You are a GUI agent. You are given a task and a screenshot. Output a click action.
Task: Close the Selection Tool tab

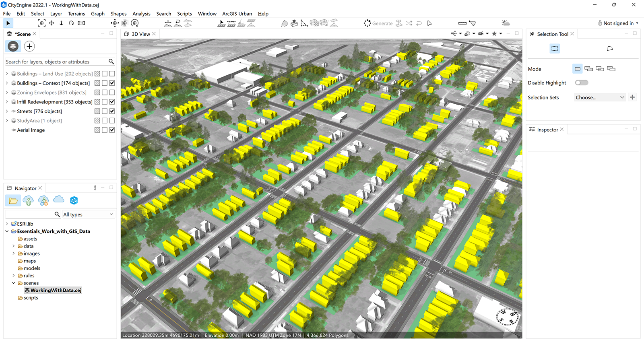(572, 34)
